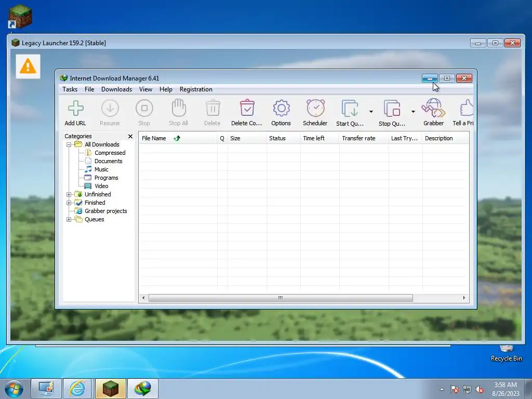The image size is (532, 399).
Task: Open Stop Queue dropdown arrow
Action: click(413, 112)
